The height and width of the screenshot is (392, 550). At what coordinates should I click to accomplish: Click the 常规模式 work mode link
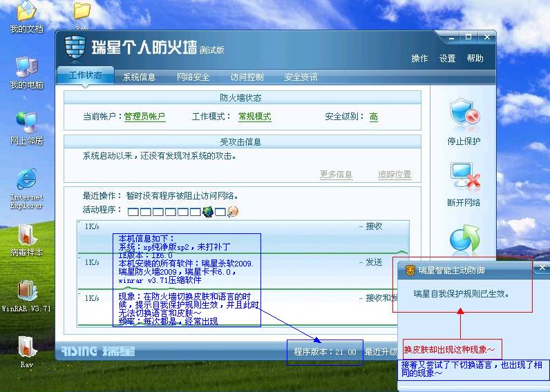tap(255, 117)
